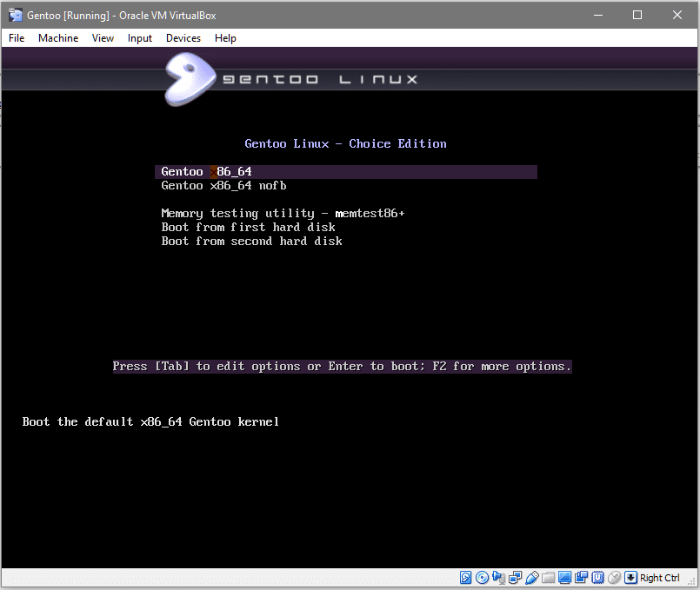Toggle the mouse integration indicator
The image size is (700, 590).
(x=614, y=578)
